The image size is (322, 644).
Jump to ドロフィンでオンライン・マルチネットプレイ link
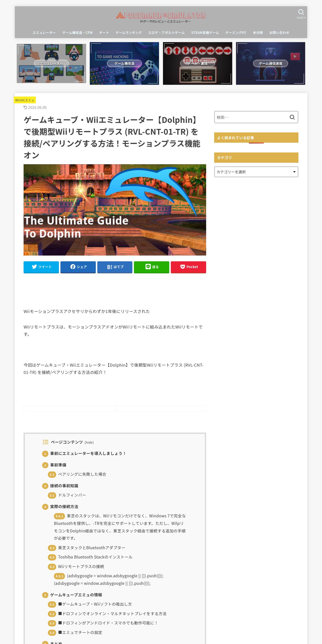pos(112,614)
